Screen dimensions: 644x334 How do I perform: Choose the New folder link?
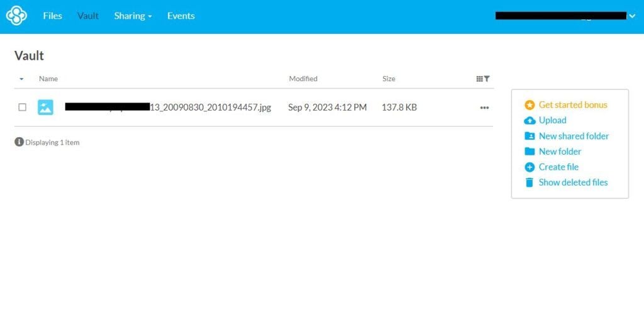pyautogui.click(x=560, y=152)
